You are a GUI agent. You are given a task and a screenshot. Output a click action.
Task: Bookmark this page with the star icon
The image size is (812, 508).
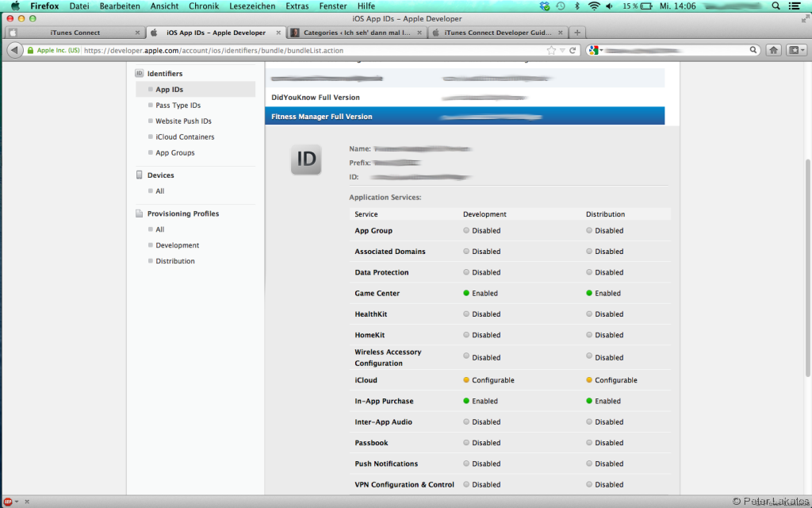[x=551, y=50]
